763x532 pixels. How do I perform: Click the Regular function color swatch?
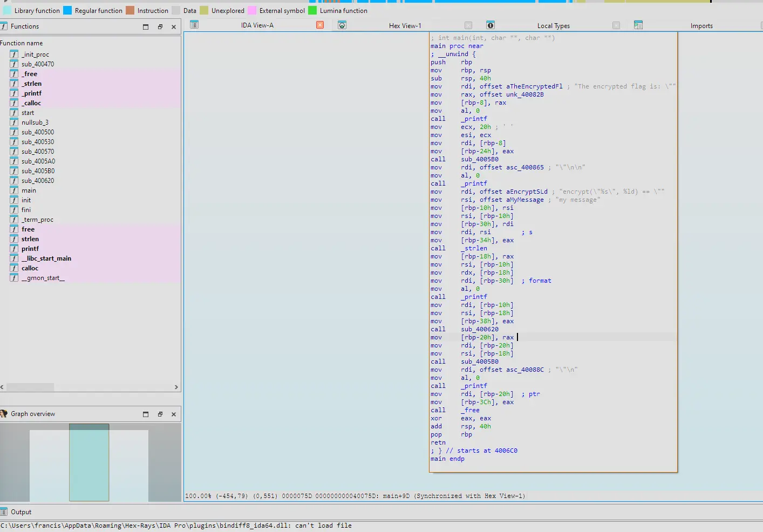click(67, 10)
